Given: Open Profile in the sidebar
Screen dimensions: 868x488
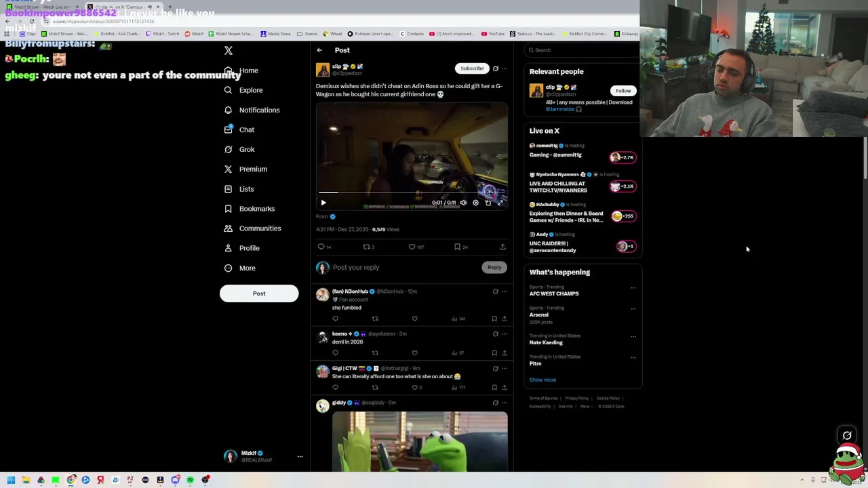Looking at the screenshot, I should (242, 248).
